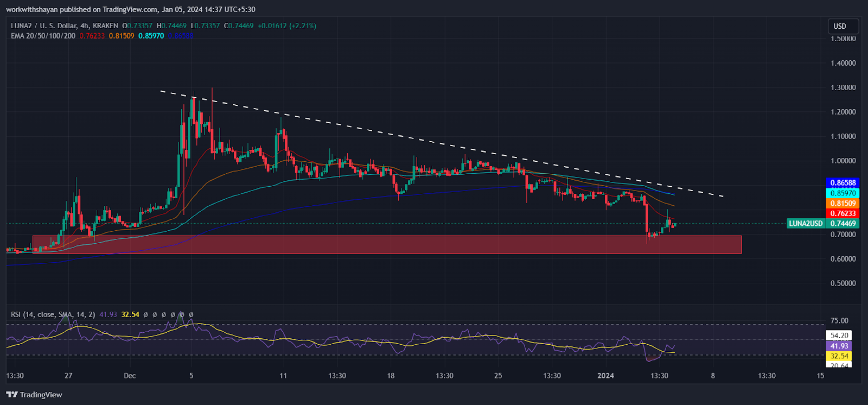The width and height of the screenshot is (868, 405).
Task: Click the 1.50000 price scale tick
Action: point(843,39)
